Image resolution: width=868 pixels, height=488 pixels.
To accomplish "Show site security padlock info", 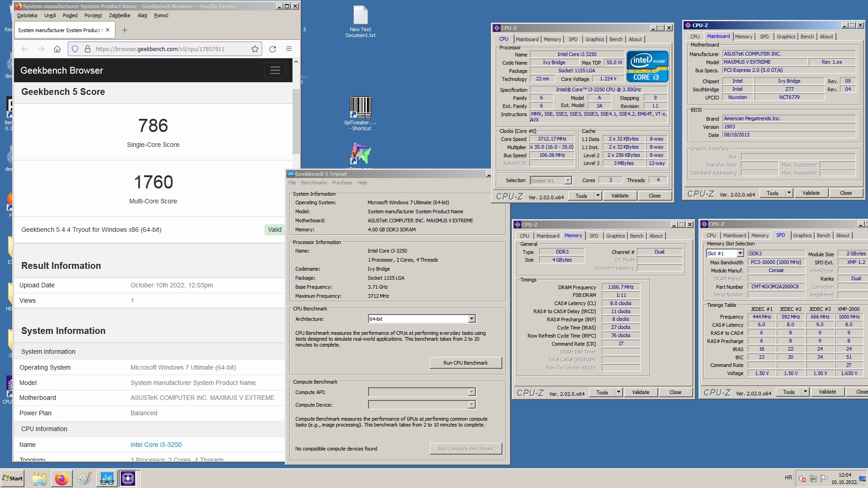I will pos(88,49).
